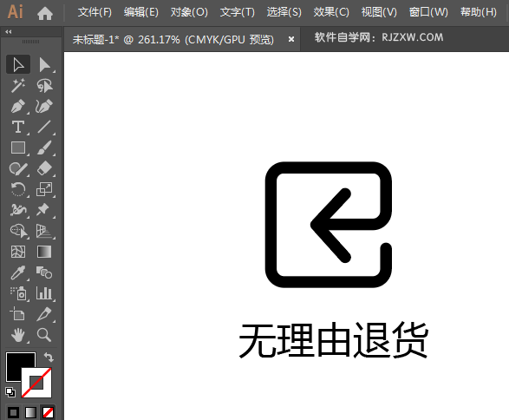The height and width of the screenshot is (420, 509).
Task: Select the Column Graph tool
Action: [x=44, y=293]
